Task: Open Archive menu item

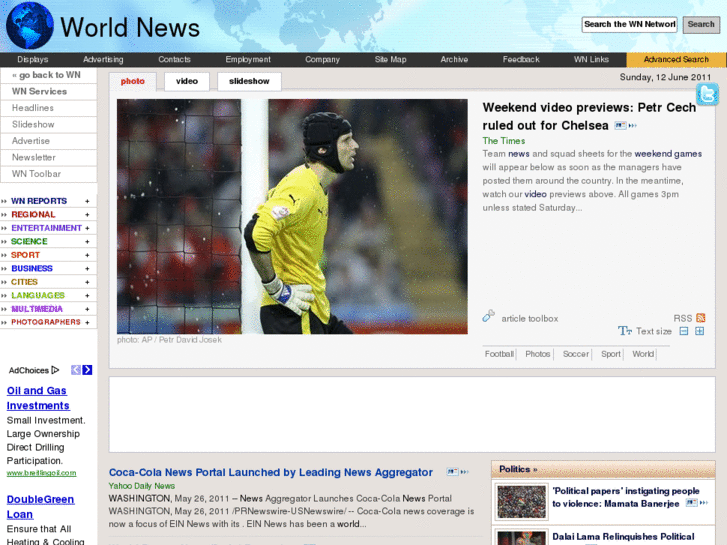Action: (454, 59)
